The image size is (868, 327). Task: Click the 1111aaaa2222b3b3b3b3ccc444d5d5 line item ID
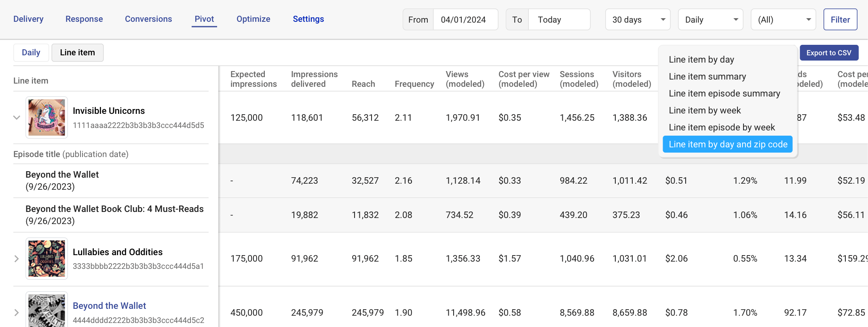point(138,125)
